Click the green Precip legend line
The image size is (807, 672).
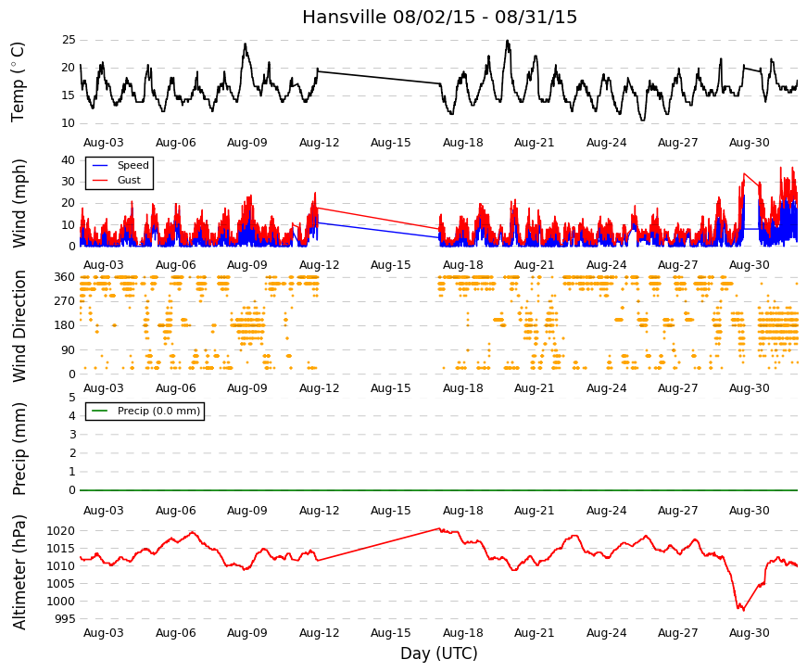point(100,411)
